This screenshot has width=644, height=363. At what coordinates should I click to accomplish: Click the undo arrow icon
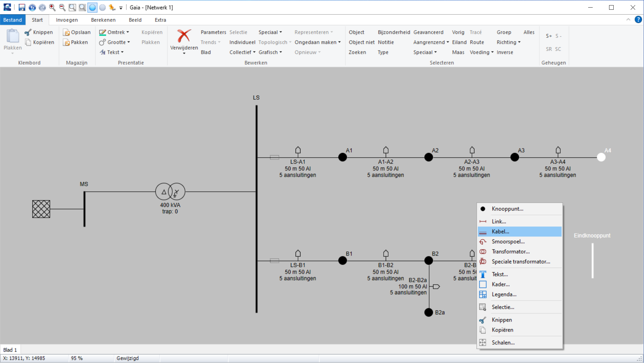click(32, 7)
